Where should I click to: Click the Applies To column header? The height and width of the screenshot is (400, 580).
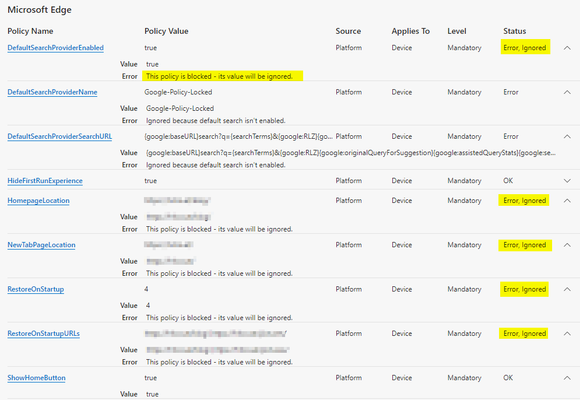point(411,31)
